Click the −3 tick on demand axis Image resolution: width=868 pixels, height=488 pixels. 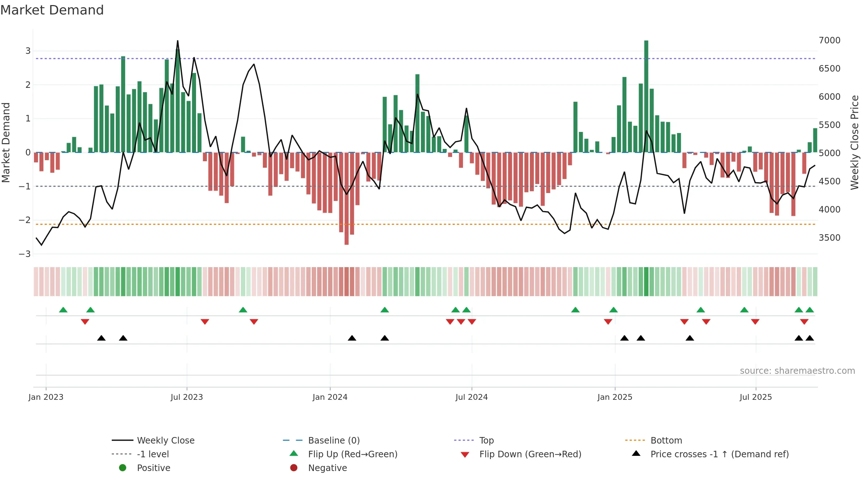click(x=25, y=254)
